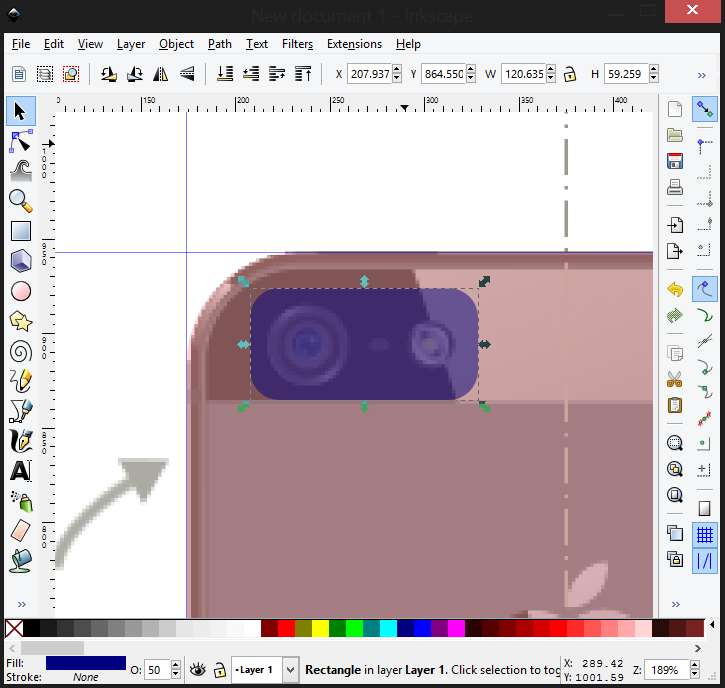Click Select All in toolbar
Viewport: 725px width, 688px height.
[18, 74]
